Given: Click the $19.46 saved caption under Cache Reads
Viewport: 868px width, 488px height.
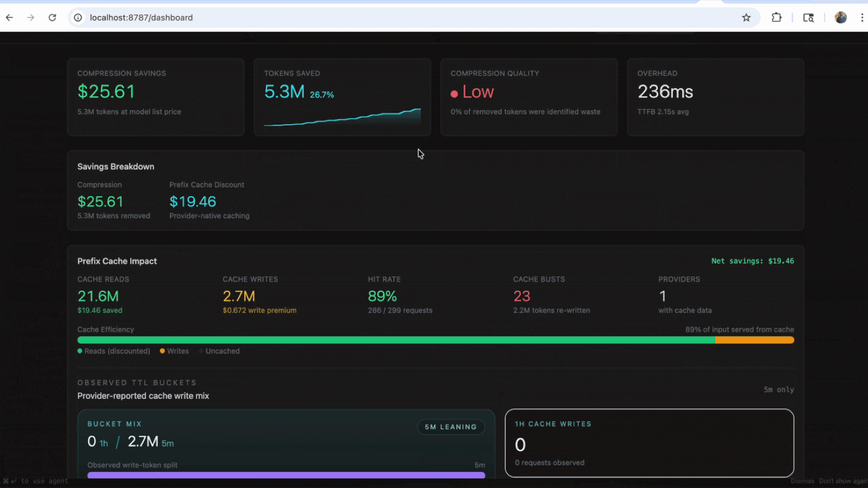Looking at the screenshot, I should point(100,310).
